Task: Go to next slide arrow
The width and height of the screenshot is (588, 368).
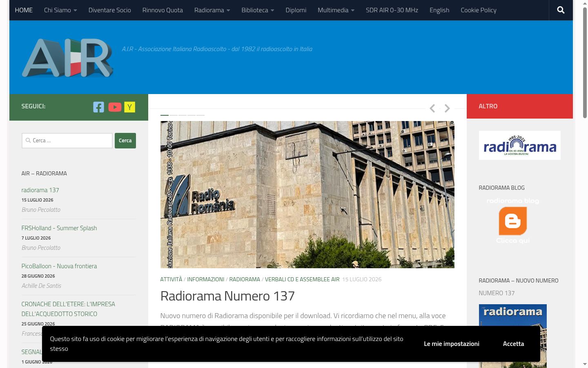Action: 447,108
